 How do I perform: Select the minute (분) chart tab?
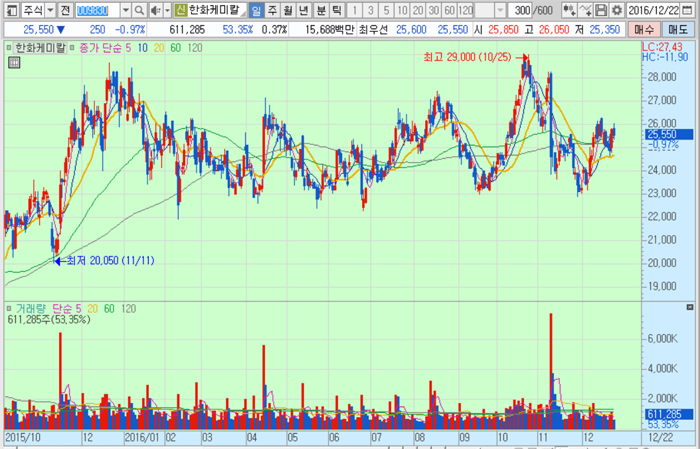pos(320,10)
